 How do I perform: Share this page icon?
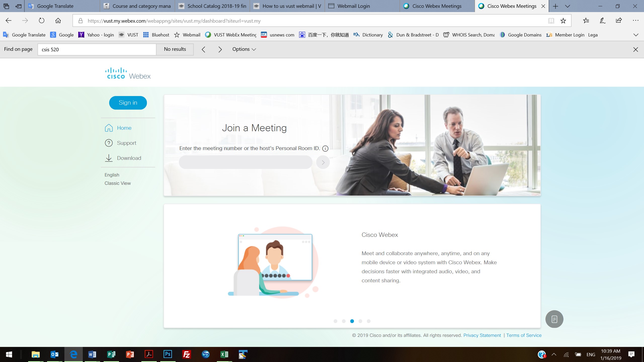[x=619, y=21]
